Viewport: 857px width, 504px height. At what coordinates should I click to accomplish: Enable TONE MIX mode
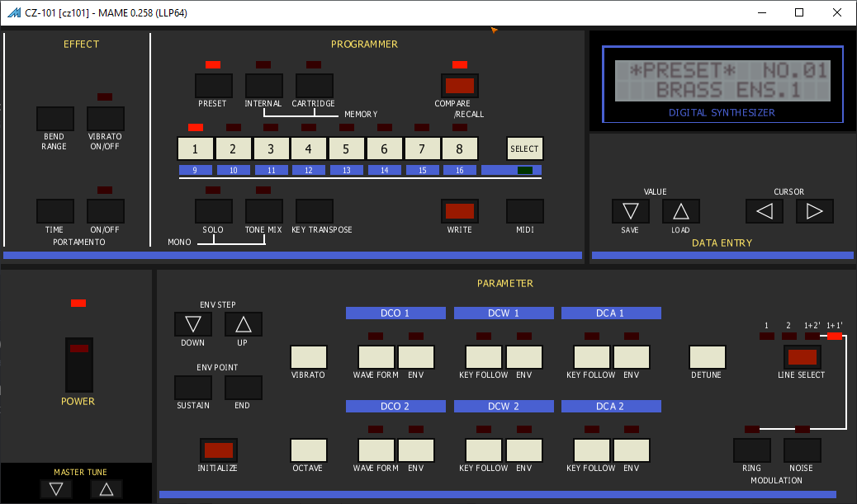click(x=264, y=211)
